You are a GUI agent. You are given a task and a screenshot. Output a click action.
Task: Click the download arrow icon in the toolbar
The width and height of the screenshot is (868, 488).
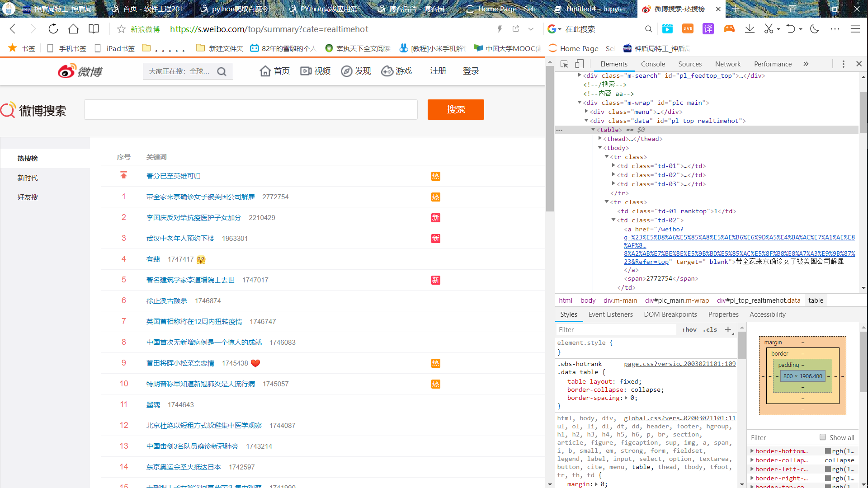(750, 29)
